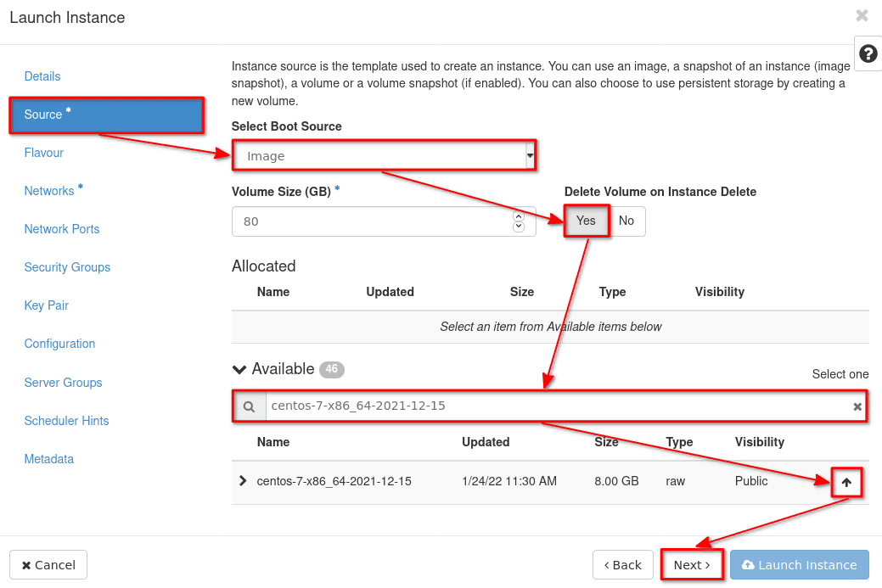Collapse the Available images section
Viewport: 882px width, 588px height.
point(240,369)
